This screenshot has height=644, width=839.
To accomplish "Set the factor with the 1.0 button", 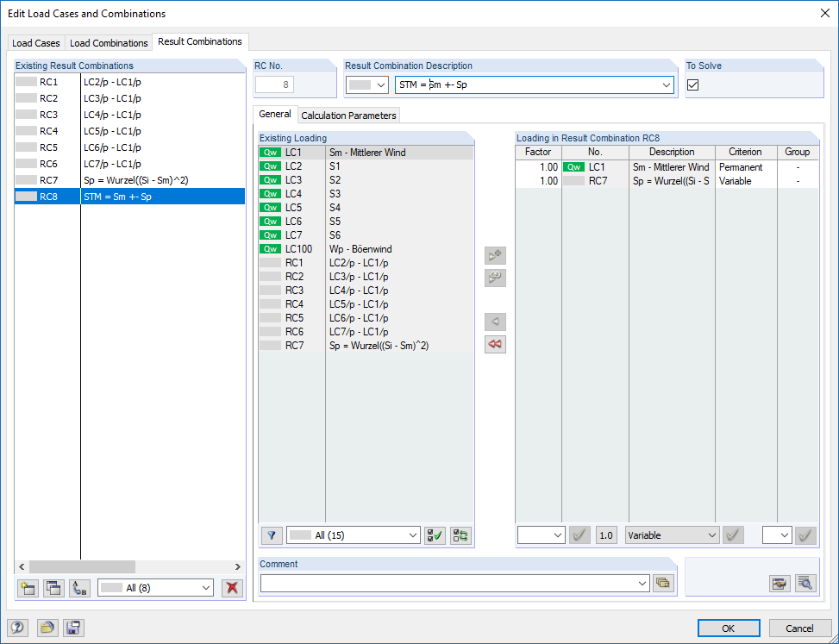I will pos(605,535).
